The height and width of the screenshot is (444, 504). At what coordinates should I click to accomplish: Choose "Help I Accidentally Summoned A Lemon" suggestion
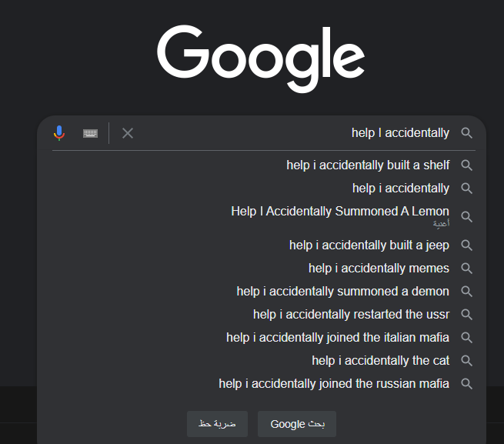(x=340, y=212)
